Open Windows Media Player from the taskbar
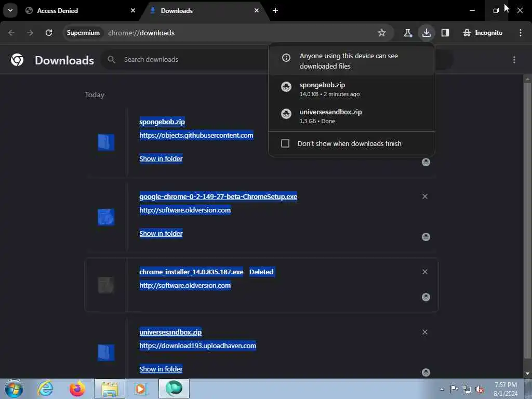 coord(141,389)
